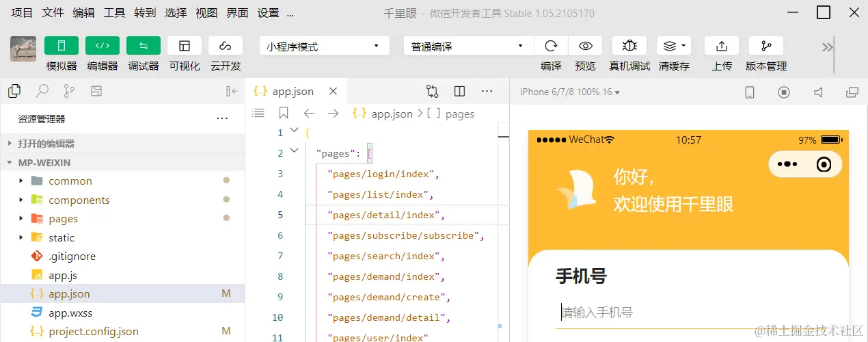Open the compare changes icon
This screenshot has width=868, height=342.
pos(432,91)
